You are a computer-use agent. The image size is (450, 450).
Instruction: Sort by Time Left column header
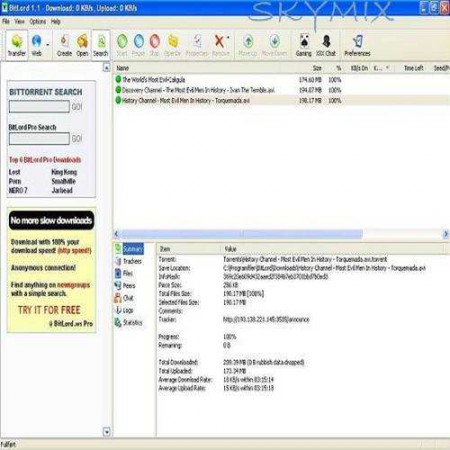413,68
